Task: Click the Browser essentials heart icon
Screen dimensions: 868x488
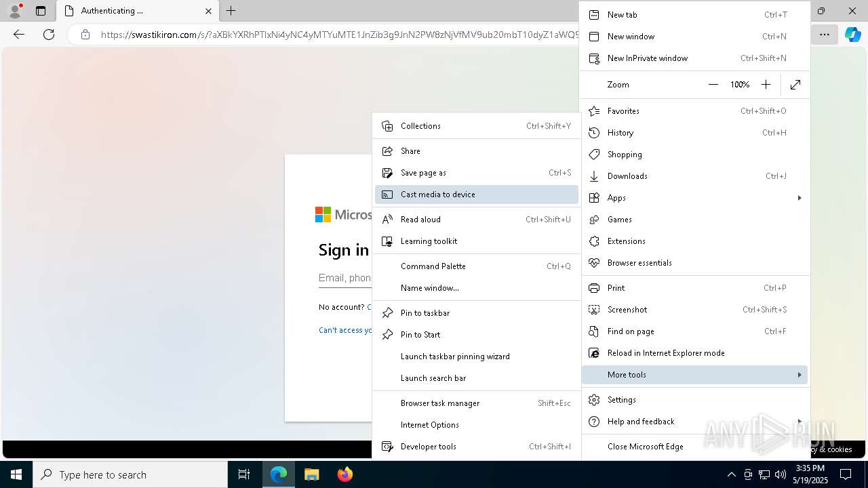Action: pos(594,263)
